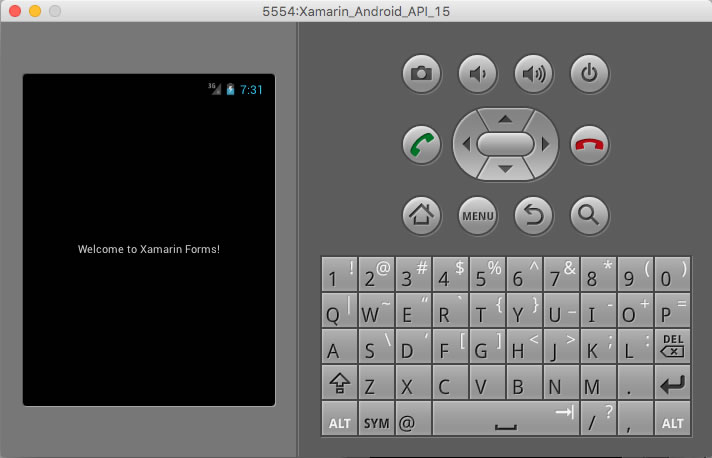Click the @ key in the bottom row

tap(413, 419)
